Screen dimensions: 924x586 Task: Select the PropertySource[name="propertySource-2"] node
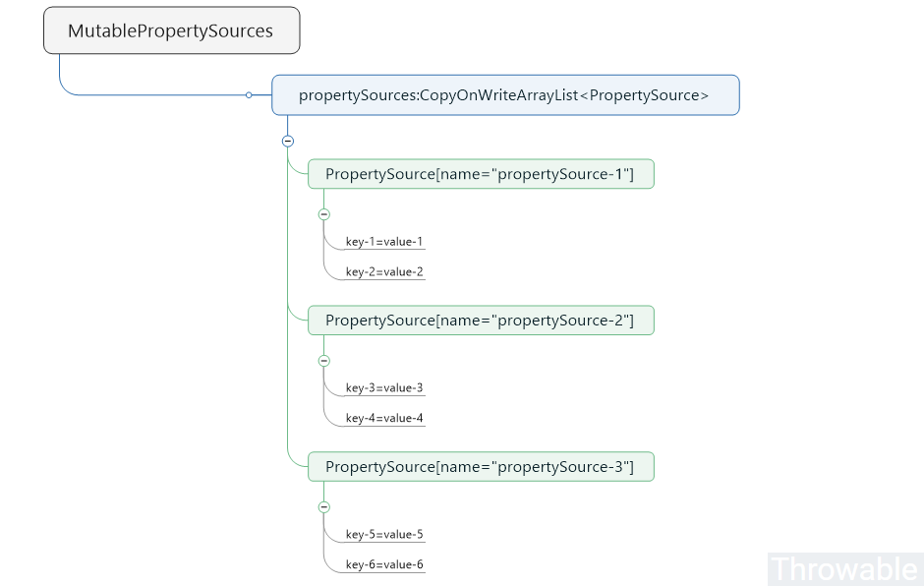point(480,321)
